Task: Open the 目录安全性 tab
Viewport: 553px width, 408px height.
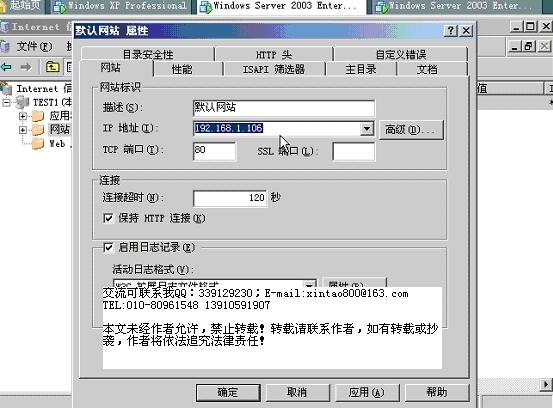Action: pyautogui.click(x=148, y=55)
